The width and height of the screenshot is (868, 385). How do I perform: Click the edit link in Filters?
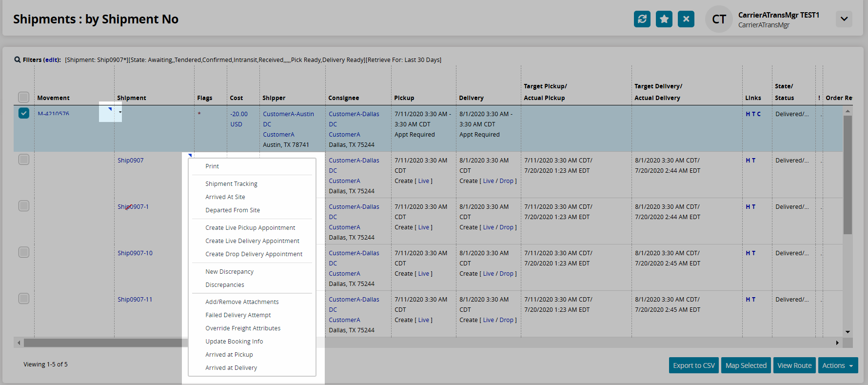pos(52,60)
